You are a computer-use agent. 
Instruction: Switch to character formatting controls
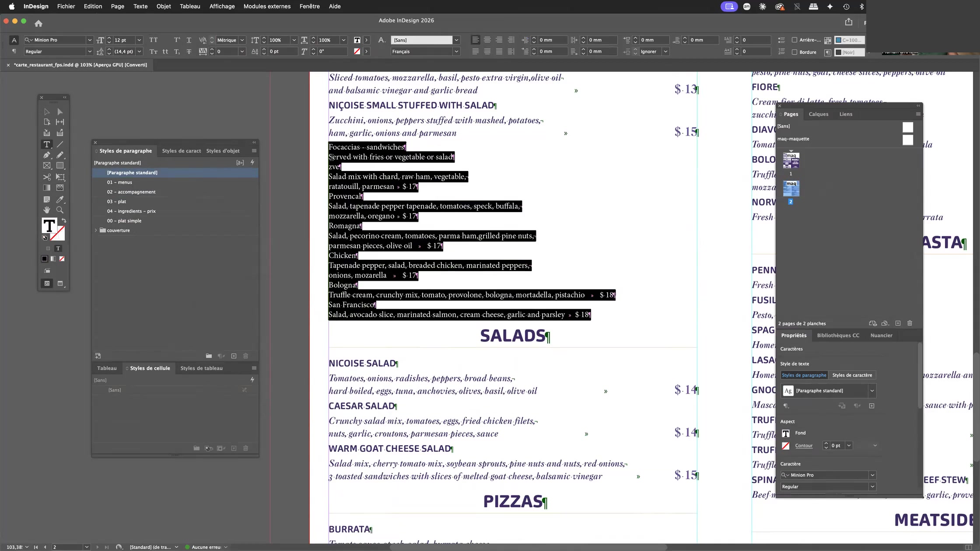[x=14, y=40]
